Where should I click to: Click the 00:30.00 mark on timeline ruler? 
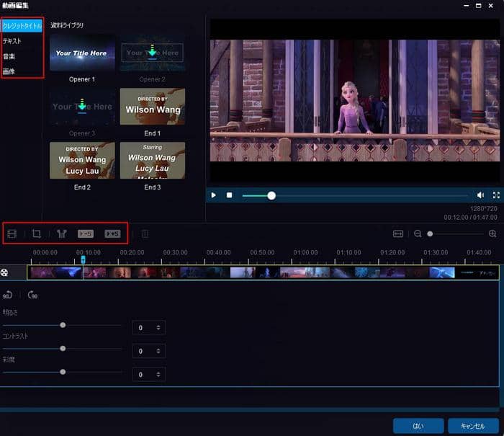(x=175, y=252)
